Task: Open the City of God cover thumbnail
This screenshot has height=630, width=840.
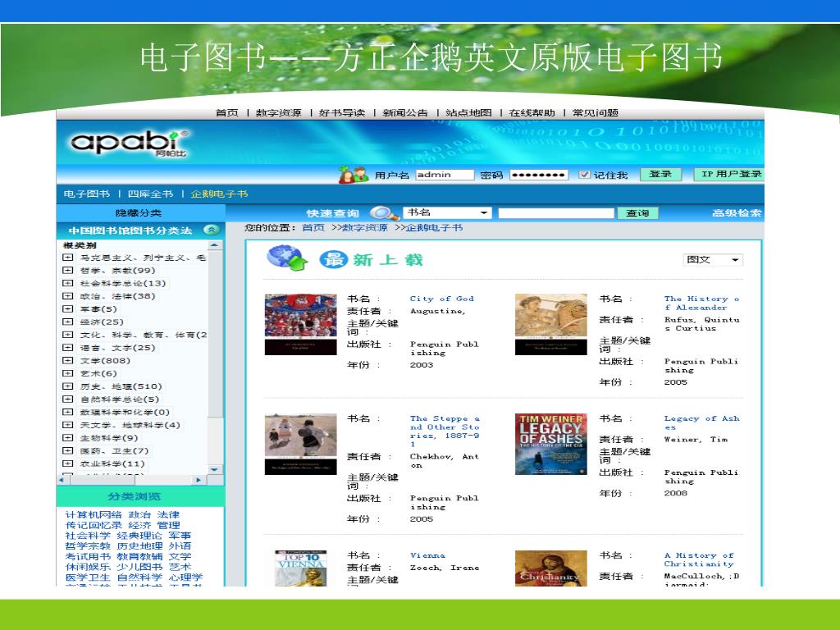Action: [x=300, y=324]
